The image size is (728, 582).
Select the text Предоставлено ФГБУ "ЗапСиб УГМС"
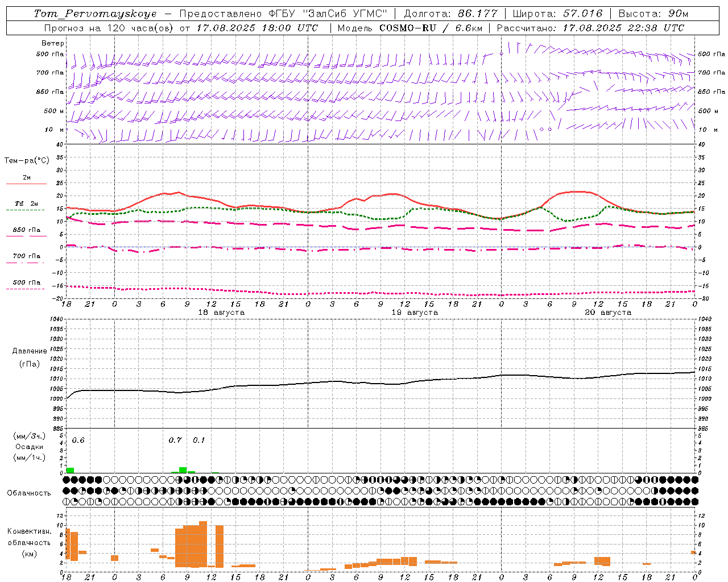click(283, 14)
